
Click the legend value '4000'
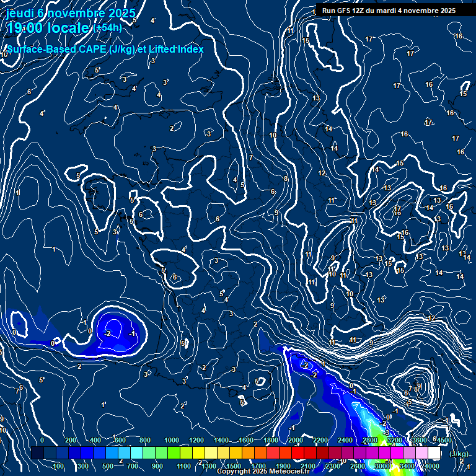(431, 466)
